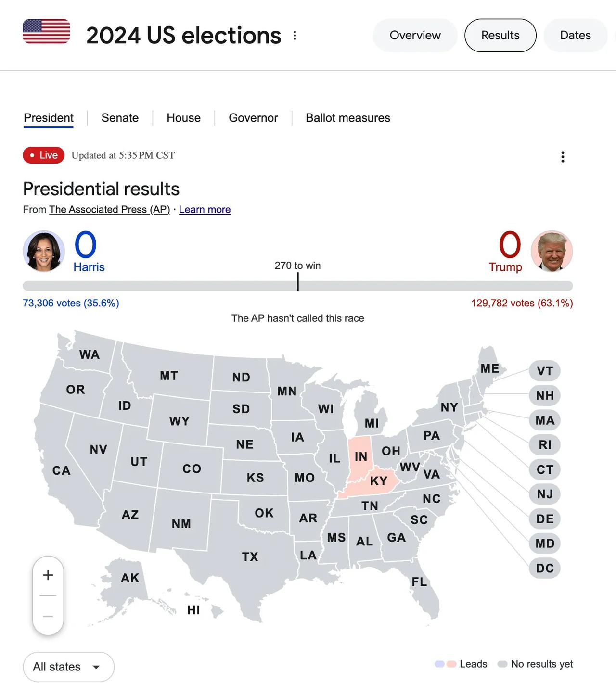The image size is (616, 683).
Task: Click the Kamala Harris portrait
Action: pos(44,251)
